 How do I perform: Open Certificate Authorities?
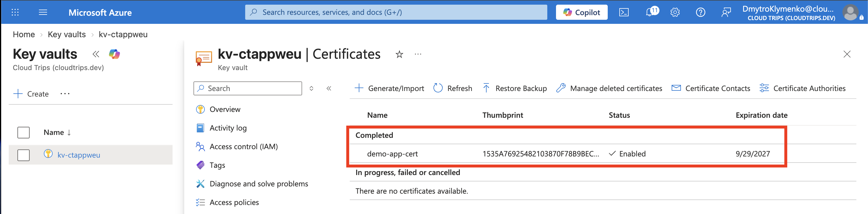(803, 88)
